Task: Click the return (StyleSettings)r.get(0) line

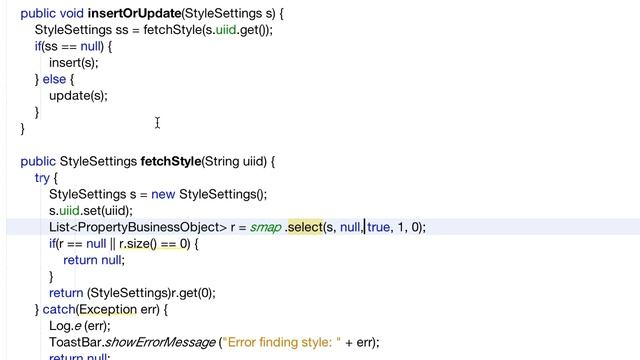Action: click(132, 293)
